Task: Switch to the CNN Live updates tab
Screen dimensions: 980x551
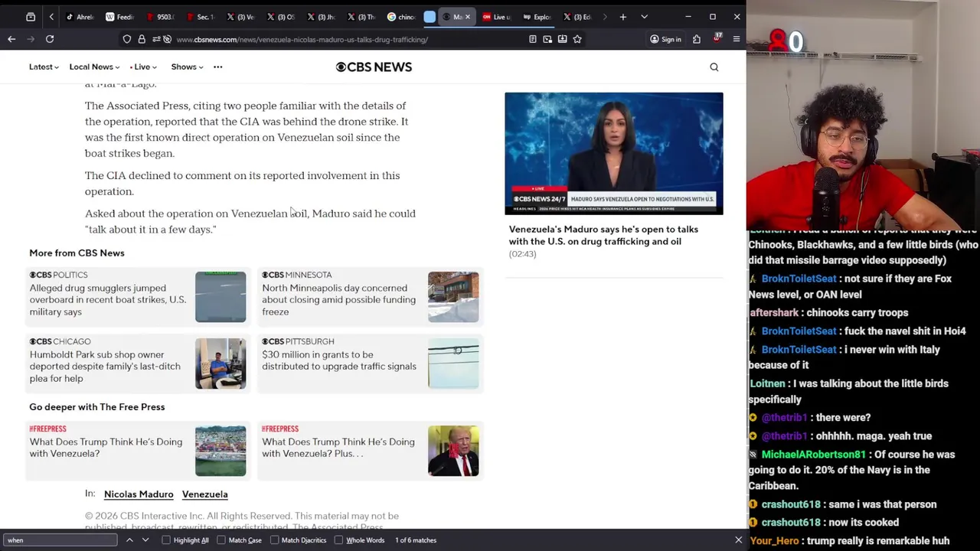Action: (498, 17)
